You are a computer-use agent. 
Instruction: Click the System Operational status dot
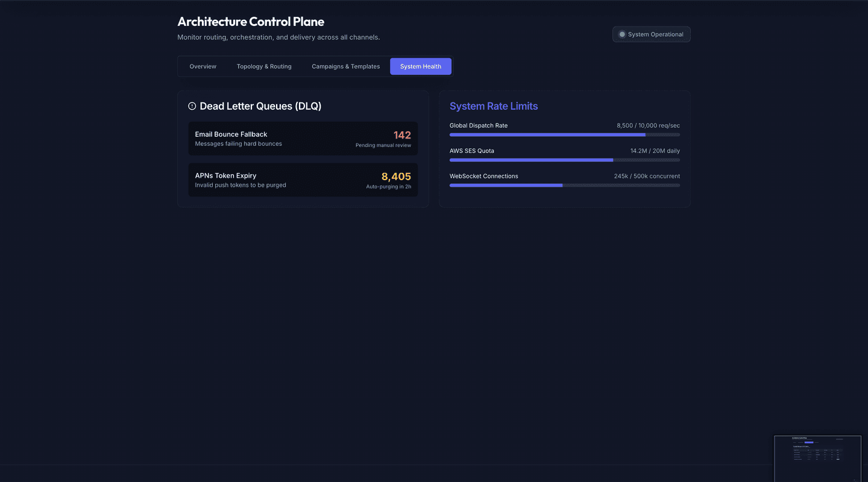tap(622, 34)
